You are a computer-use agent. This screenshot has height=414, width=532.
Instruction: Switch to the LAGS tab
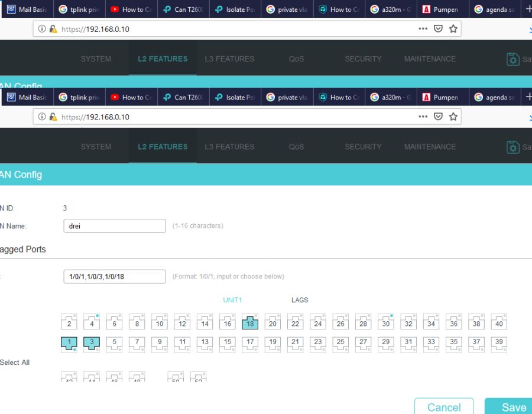click(x=300, y=300)
